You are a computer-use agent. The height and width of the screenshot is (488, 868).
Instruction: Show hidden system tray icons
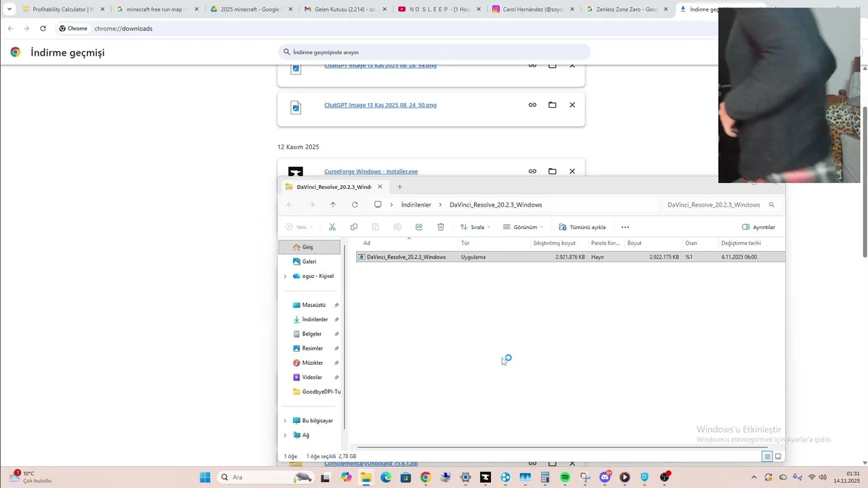[753, 477]
